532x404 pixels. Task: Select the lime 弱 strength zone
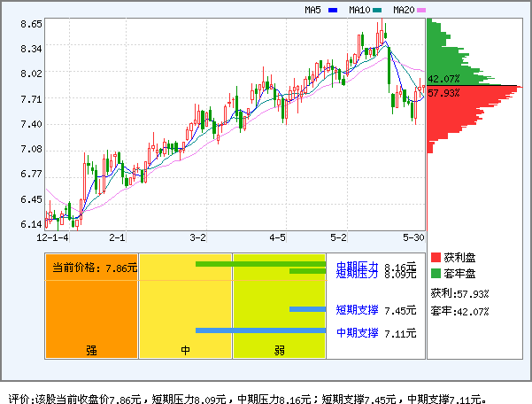pos(279,306)
